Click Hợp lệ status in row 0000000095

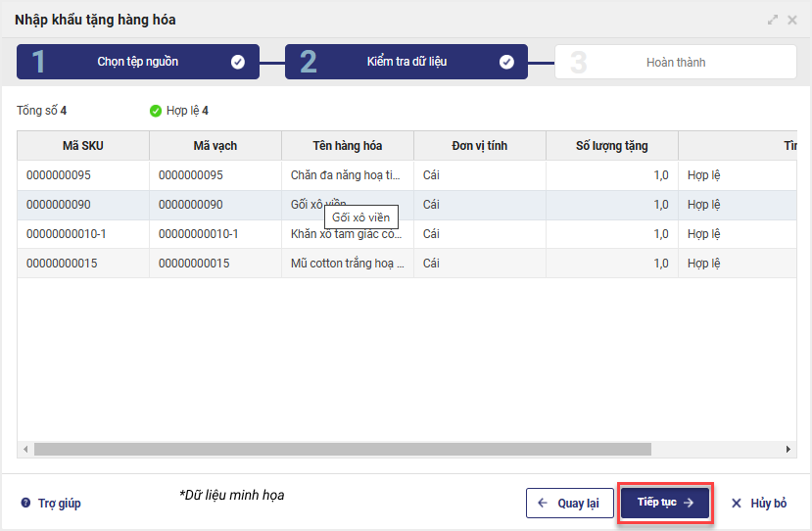tap(704, 175)
